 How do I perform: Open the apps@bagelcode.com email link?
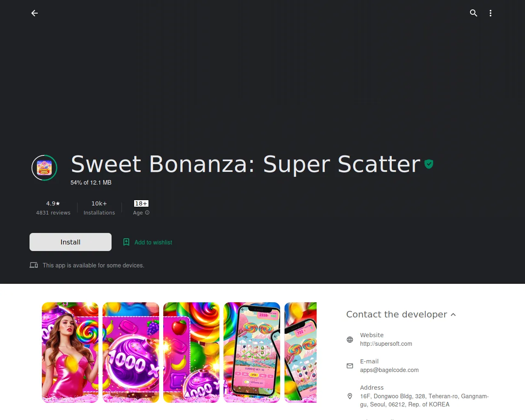389,370
